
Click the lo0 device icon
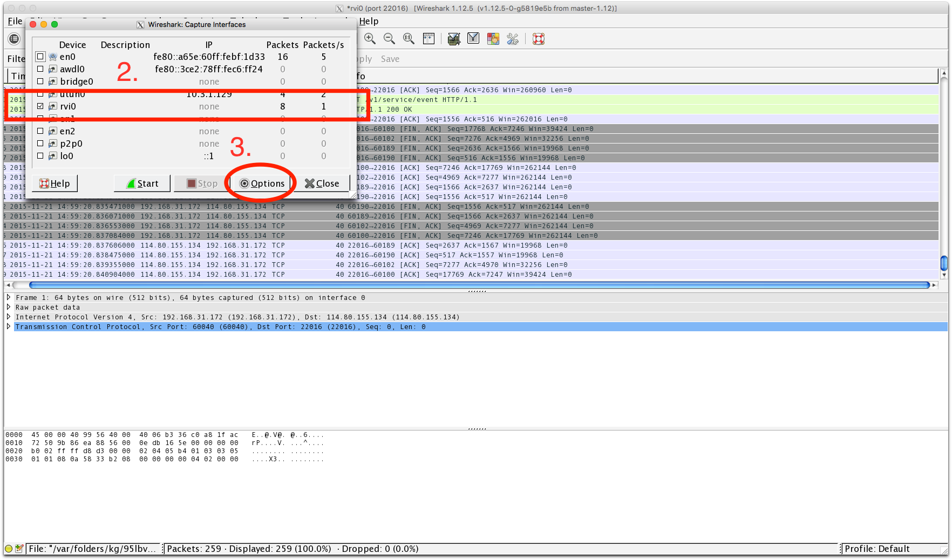pos(53,156)
